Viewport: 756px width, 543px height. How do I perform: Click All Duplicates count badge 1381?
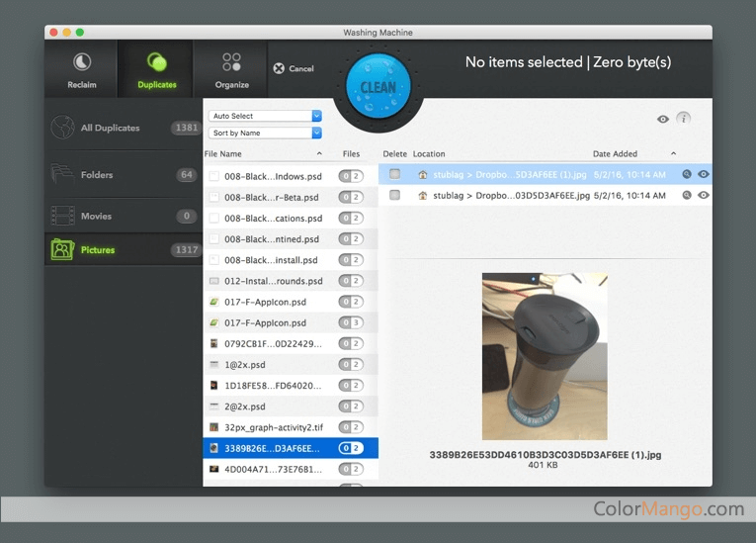[186, 128]
